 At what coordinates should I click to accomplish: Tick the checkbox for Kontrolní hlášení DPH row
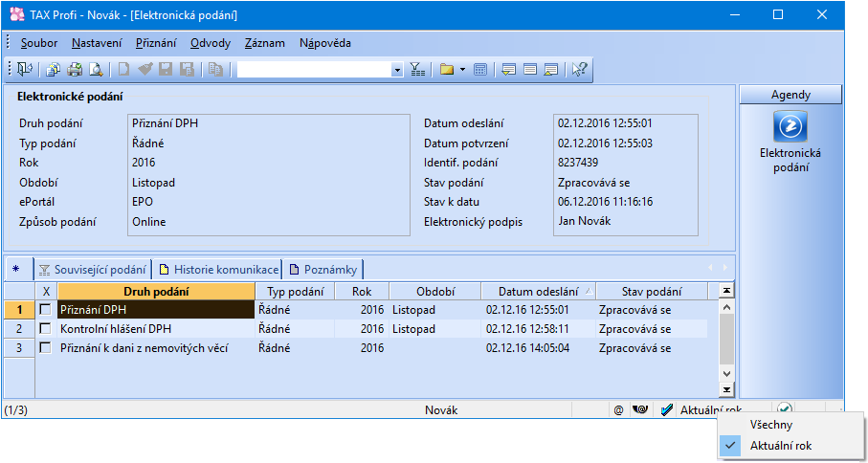pos(46,329)
